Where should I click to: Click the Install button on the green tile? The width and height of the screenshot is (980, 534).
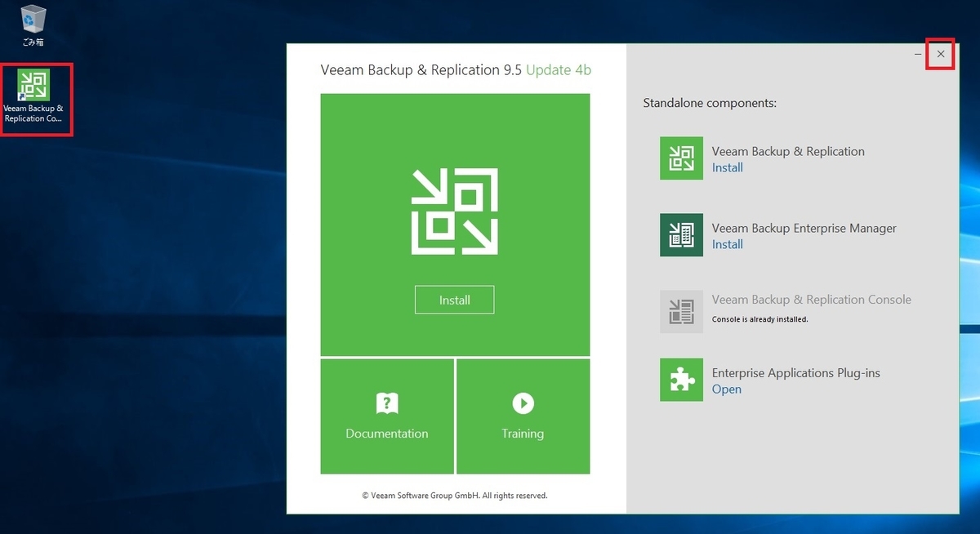(454, 300)
